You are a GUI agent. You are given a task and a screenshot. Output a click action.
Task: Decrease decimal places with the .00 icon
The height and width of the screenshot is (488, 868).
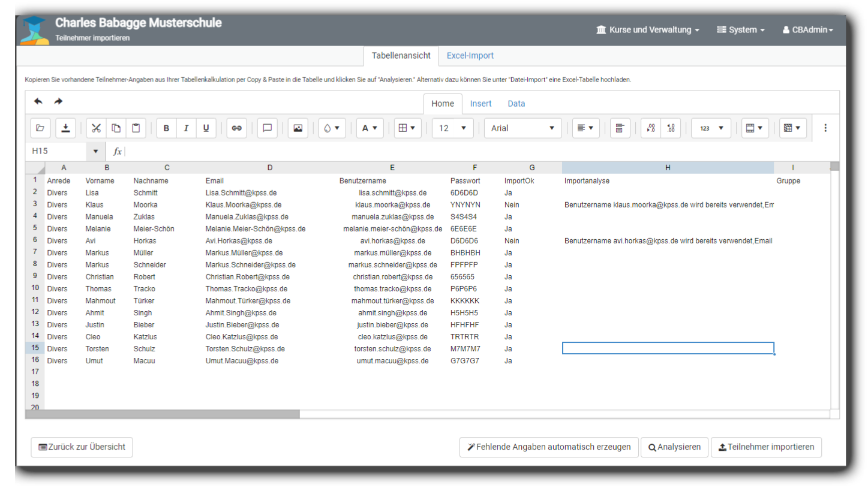coord(650,128)
